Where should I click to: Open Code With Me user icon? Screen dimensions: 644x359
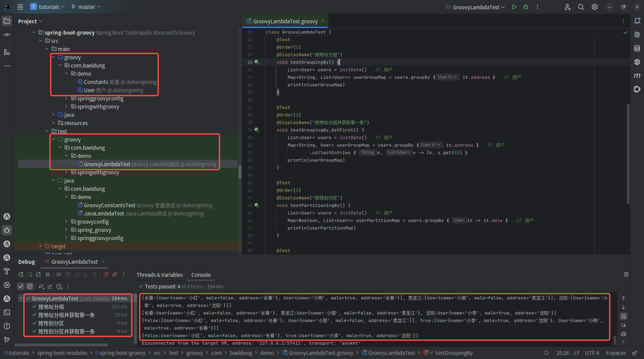567,7
